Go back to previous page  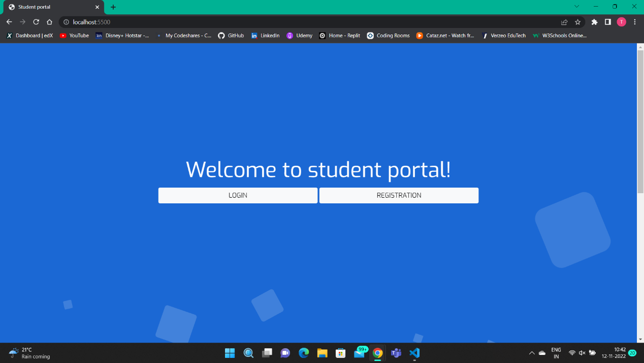point(9,22)
